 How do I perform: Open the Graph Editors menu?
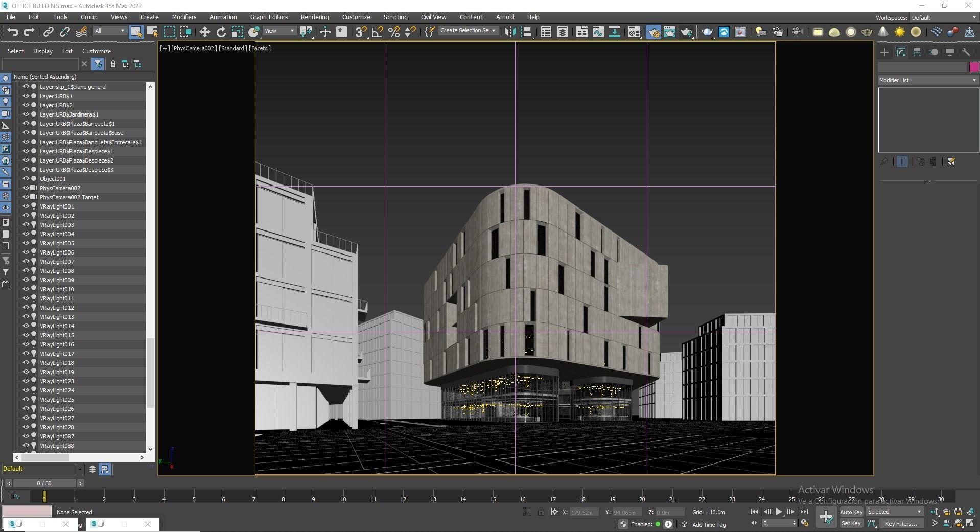coord(269,17)
